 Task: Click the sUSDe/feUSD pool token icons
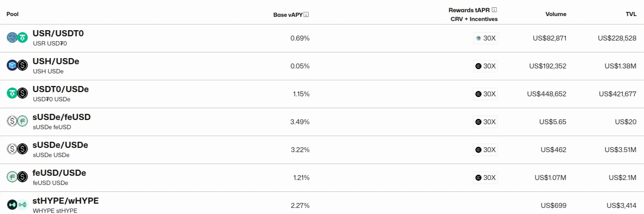pos(17,121)
